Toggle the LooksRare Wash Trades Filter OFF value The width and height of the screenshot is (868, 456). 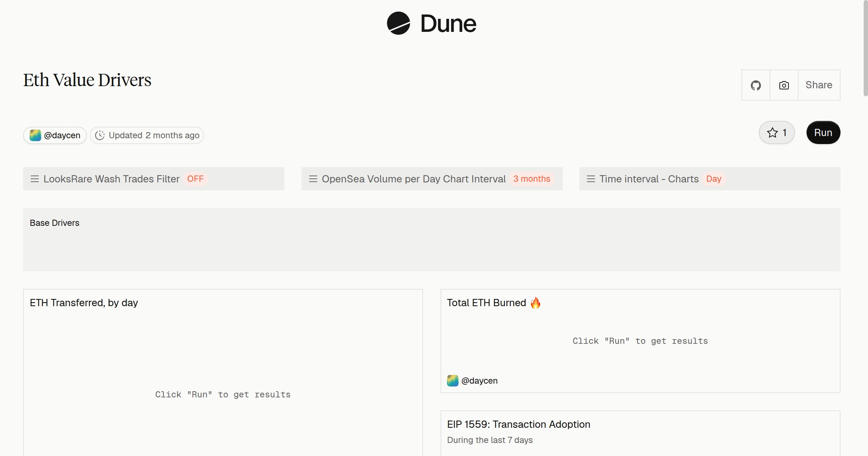click(x=195, y=179)
